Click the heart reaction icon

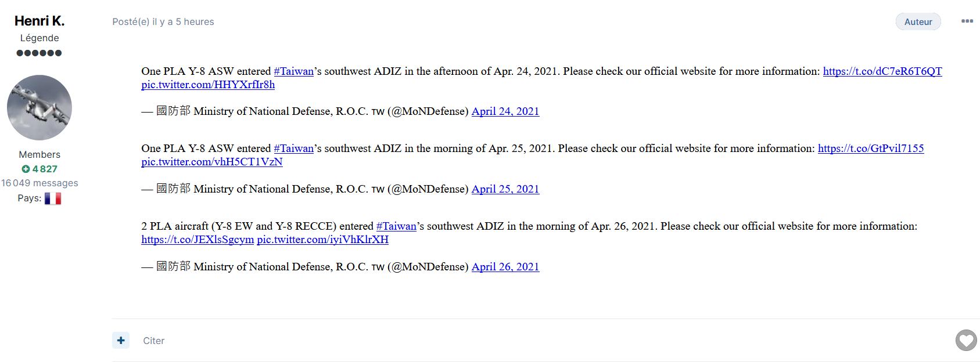[x=966, y=340]
